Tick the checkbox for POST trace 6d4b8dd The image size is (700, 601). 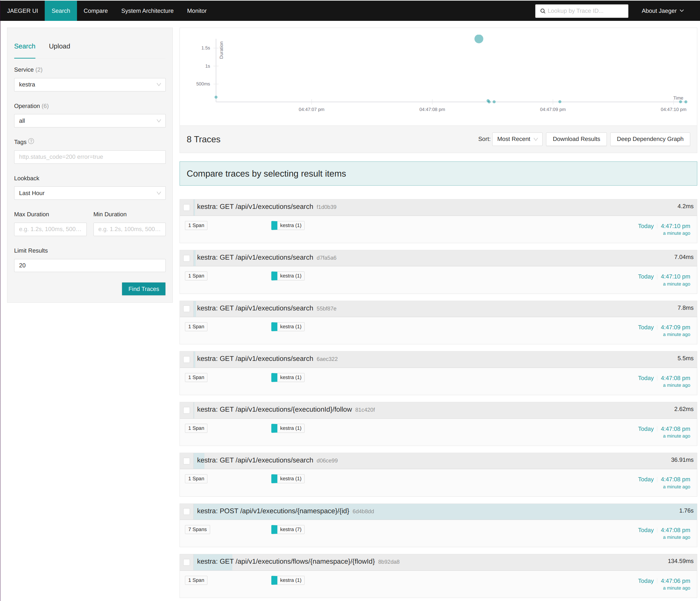[187, 512]
